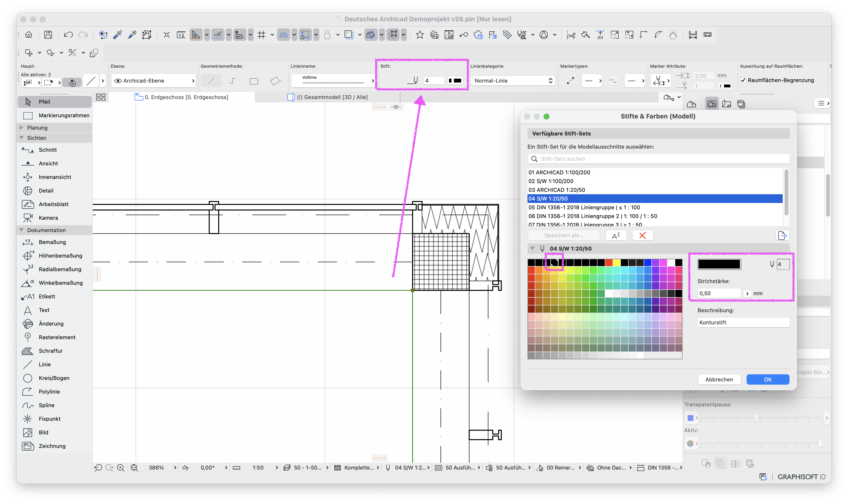Viewport: 848px width, 504px height.
Task: Select the Kreis/Bogen tool
Action: (54, 378)
